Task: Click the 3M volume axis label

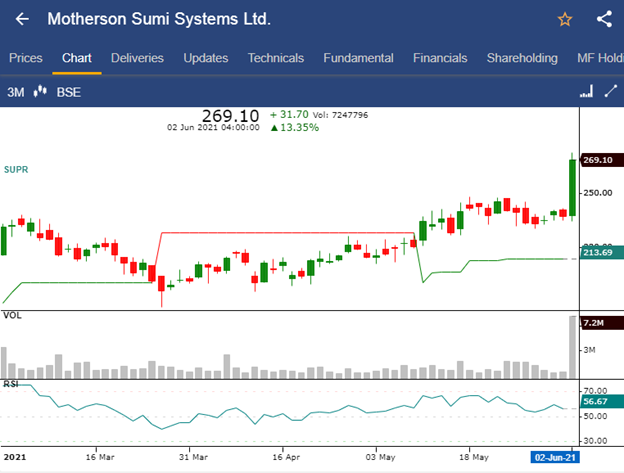Action: tap(589, 350)
